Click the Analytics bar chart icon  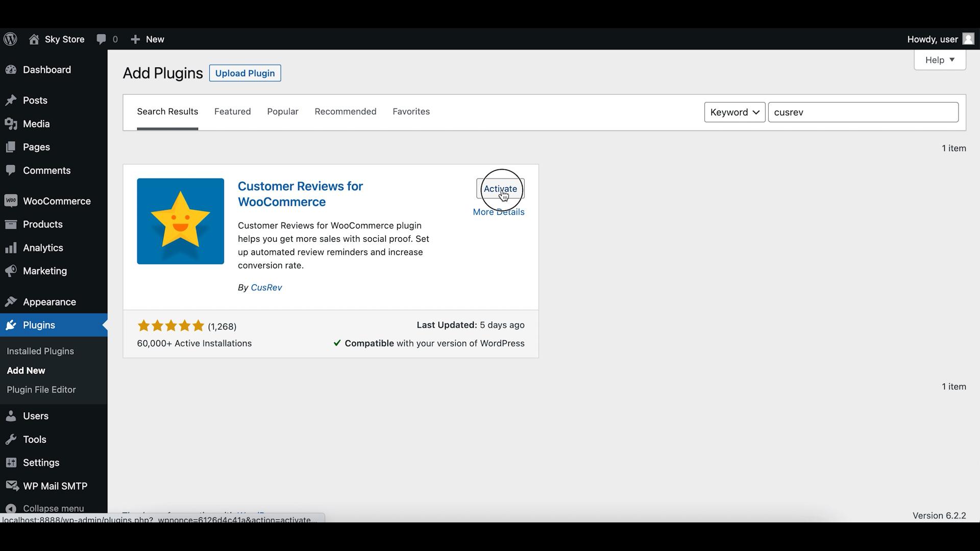(11, 248)
